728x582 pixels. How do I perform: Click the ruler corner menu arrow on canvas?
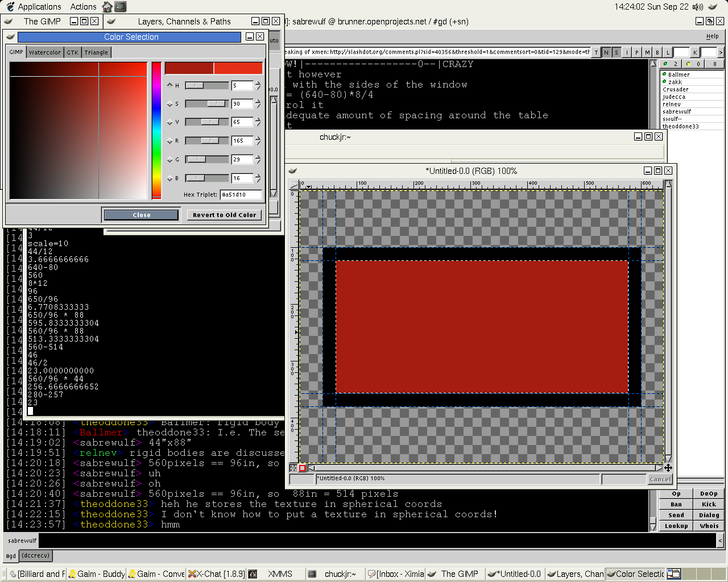[294, 184]
